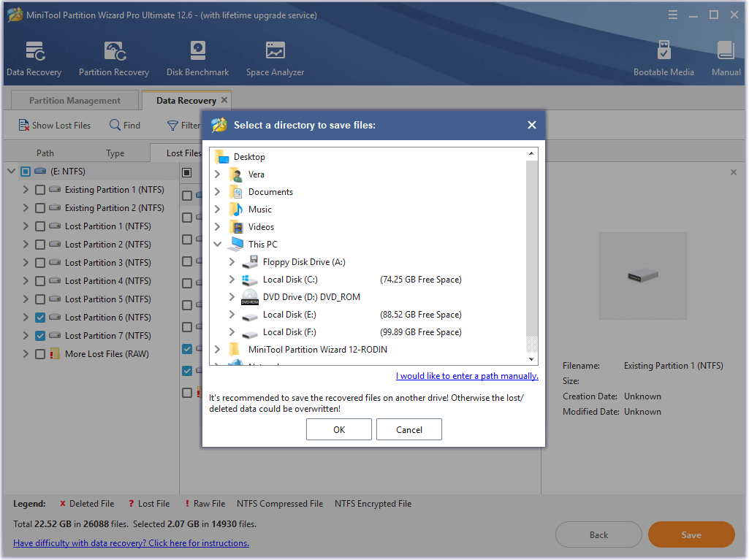Viewport: 749px width, 560px height.
Task: Click the drive preview thumbnail
Action: (x=642, y=276)
